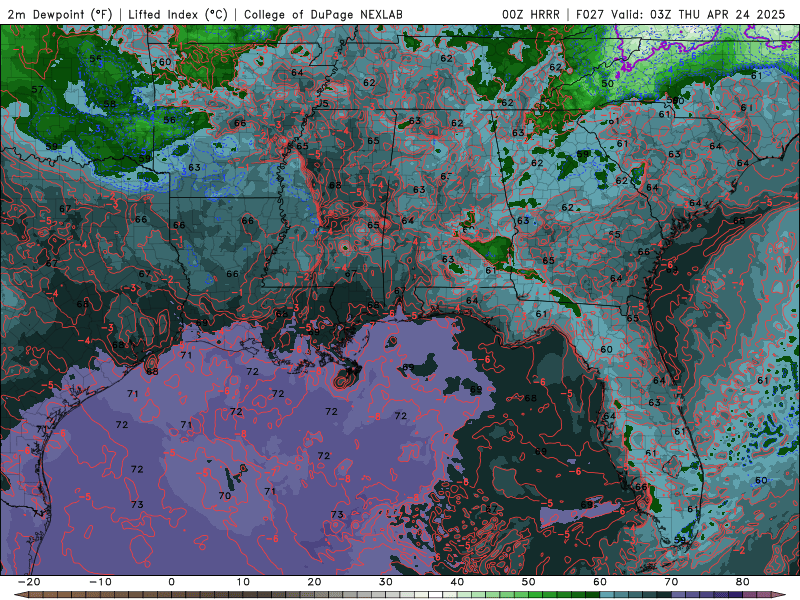Screen dimensions: 800x600
Task: Click the 'College of DuPage NEXLAB' label
Action: click(323, 14)
